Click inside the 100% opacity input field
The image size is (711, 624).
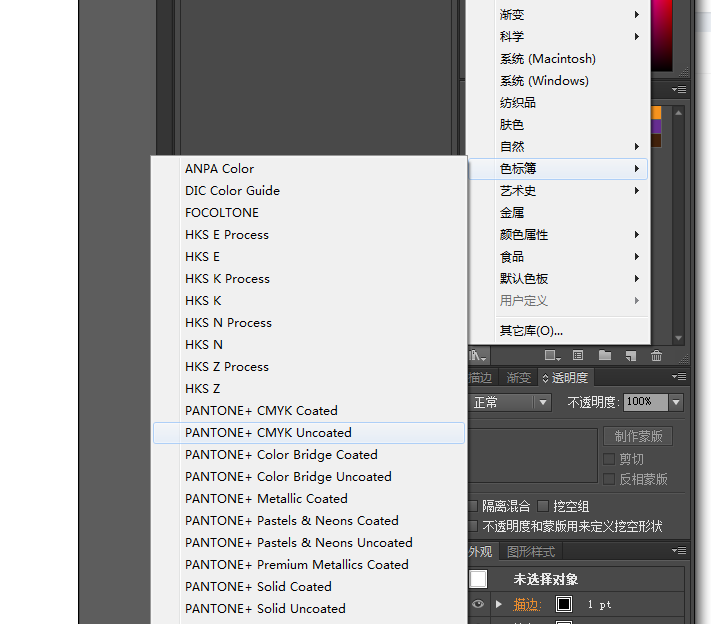pyautogui.click(x=645, y=402)
